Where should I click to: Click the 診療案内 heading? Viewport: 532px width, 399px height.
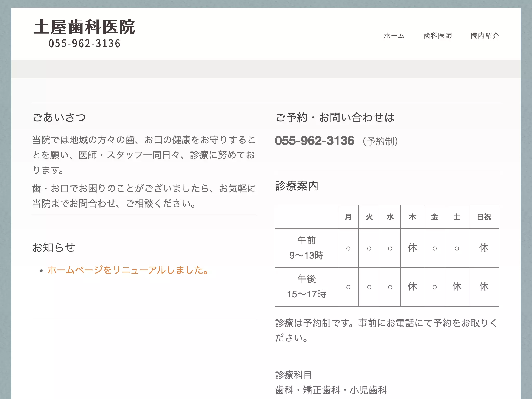point(297,186)
